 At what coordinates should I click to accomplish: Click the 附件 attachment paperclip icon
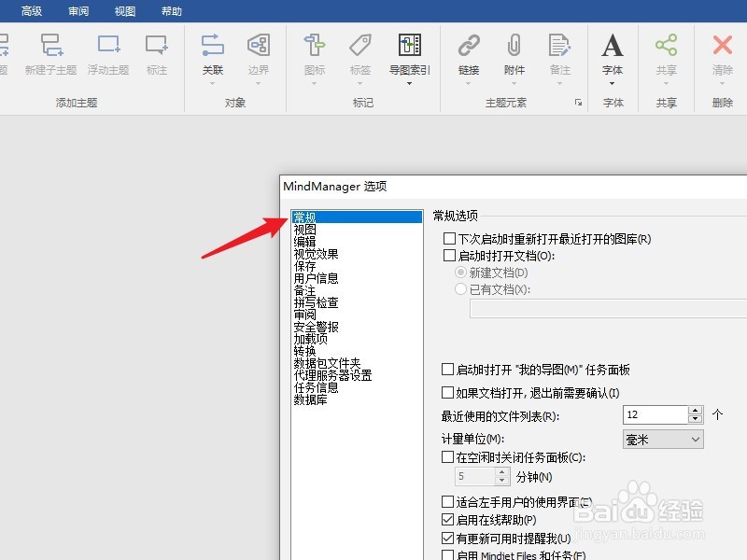[514, 45]
